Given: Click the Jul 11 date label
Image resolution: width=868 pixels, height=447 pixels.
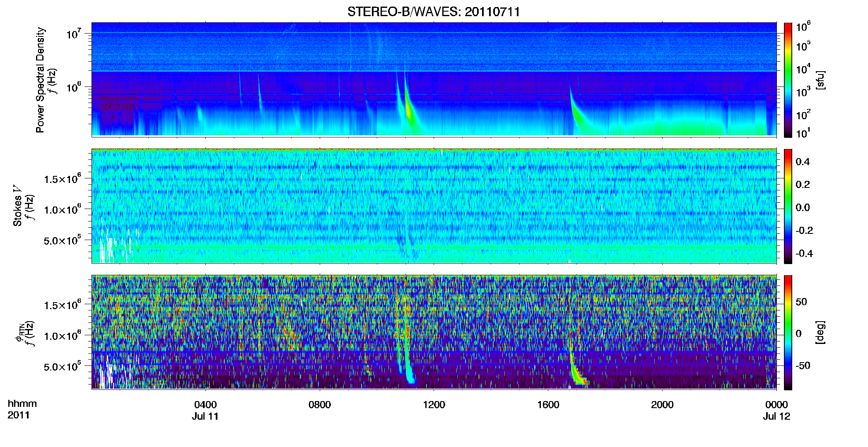Looking at the screenshot, I should (205, 416).
